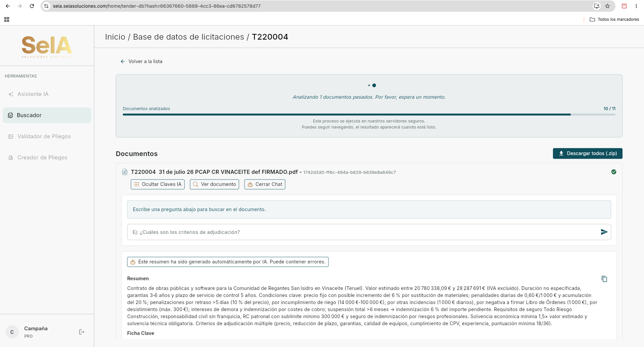Go back with Volver a la lista
This screenshot has height=347, width=644.
coord(141,61)
